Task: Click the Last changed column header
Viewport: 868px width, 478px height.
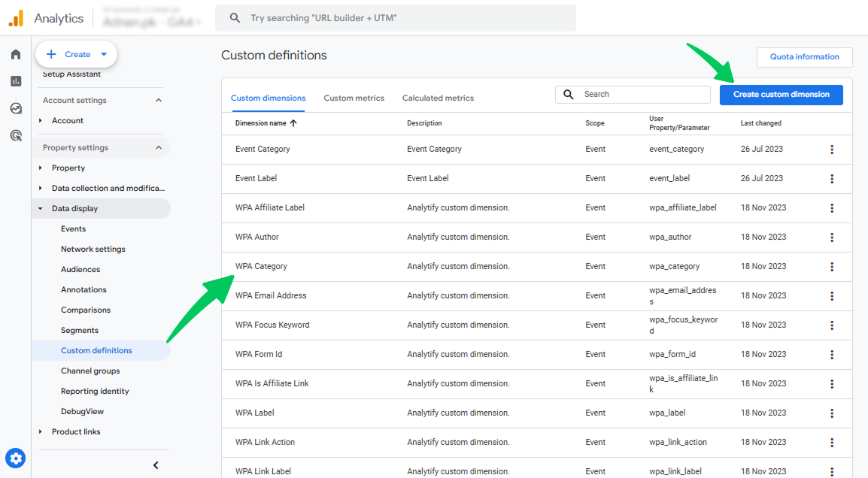Action: click(760, 123)
